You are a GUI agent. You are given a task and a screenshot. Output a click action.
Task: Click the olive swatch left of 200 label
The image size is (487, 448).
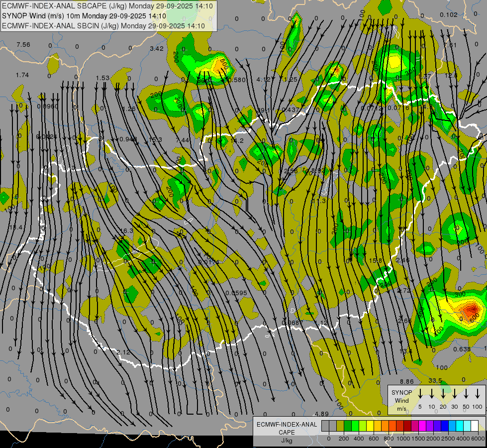(340, 426)
